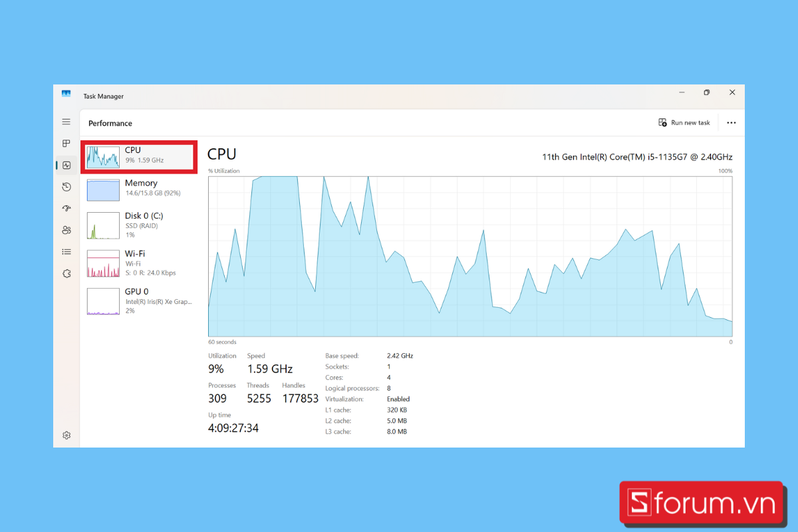Click the CPU mini graph thumbnail
Image resolution: width=798 pixels, height=532 pixels.
[x=103, y=158]
